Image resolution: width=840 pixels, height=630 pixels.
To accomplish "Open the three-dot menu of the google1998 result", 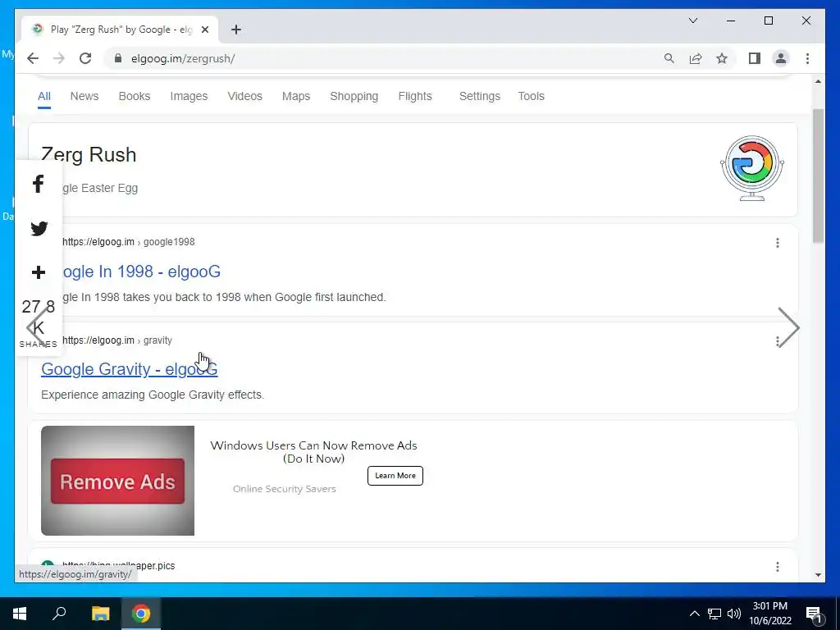I will 778,243.
